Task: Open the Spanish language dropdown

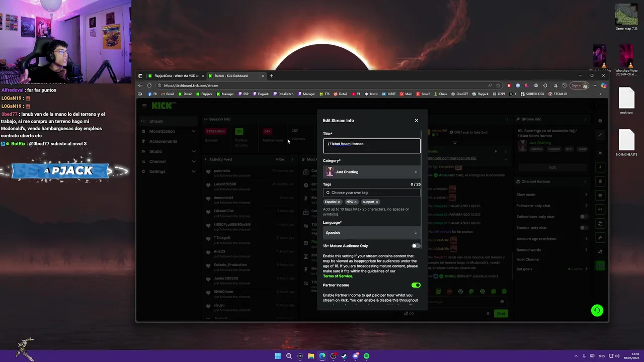Action: [371, 233]
